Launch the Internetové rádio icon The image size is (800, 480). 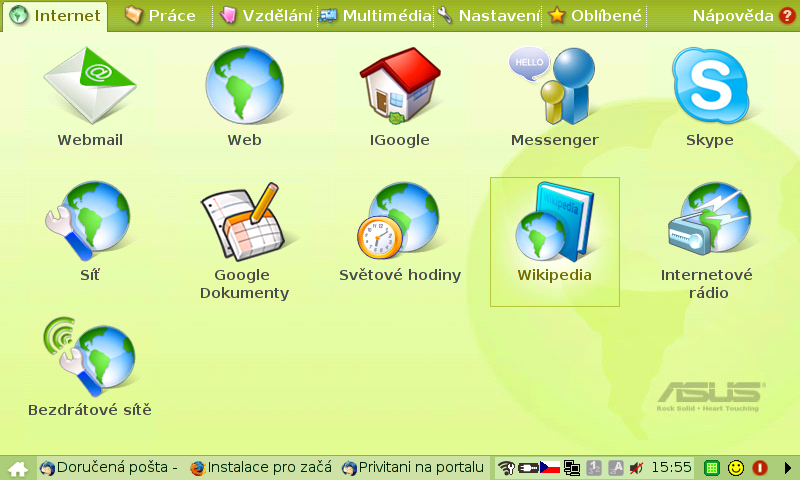710,219
